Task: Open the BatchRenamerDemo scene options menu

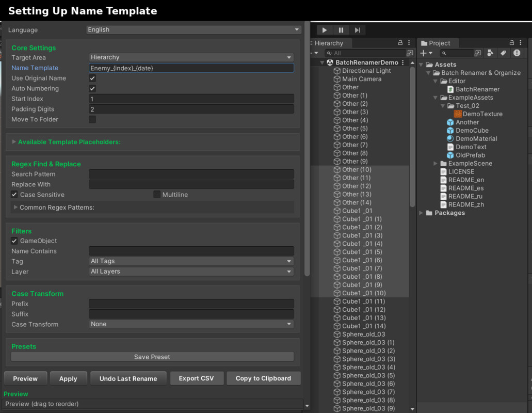Action: pos(402,62)
